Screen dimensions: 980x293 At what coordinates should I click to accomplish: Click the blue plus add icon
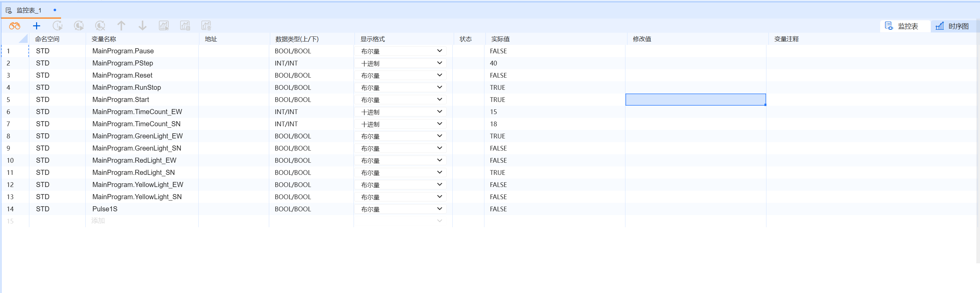pos(36,26)
